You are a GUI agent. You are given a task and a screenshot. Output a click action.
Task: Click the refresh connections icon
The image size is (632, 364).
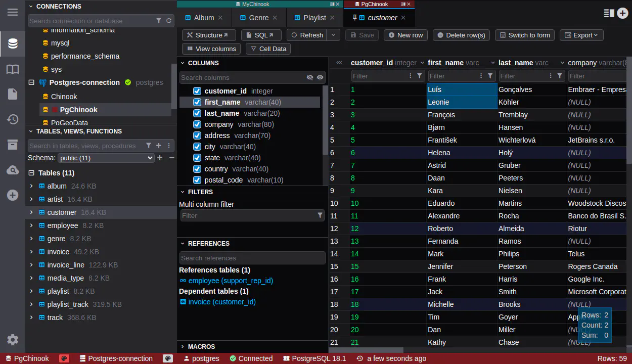point(169,21)
